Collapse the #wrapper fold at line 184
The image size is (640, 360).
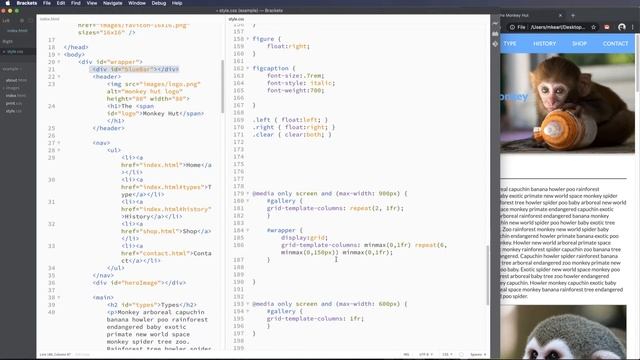tap(247, 230)
